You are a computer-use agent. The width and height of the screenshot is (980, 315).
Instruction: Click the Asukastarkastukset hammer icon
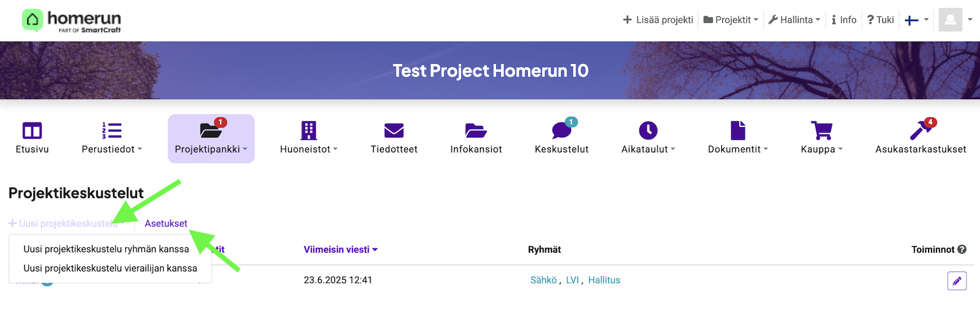tap(920, 131)
